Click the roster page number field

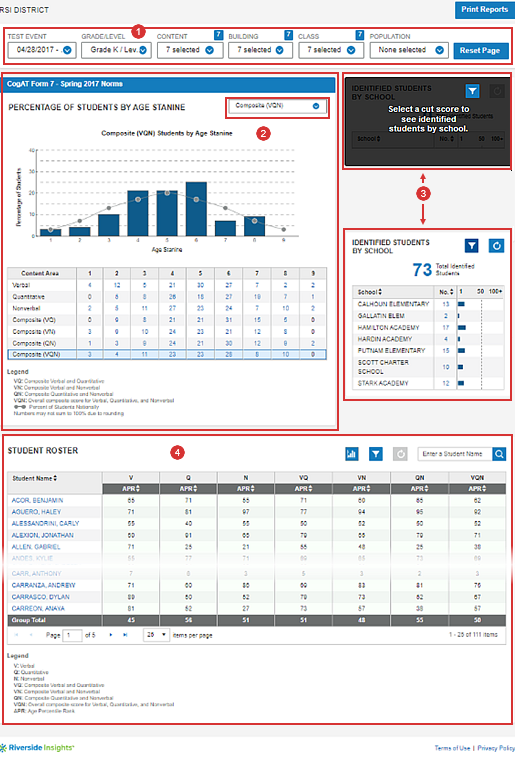pos(73,635)
